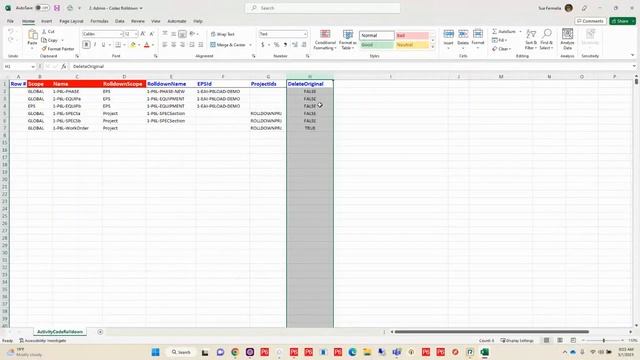
Task: Click the Increase Indent icon
Action: [201, 45]
